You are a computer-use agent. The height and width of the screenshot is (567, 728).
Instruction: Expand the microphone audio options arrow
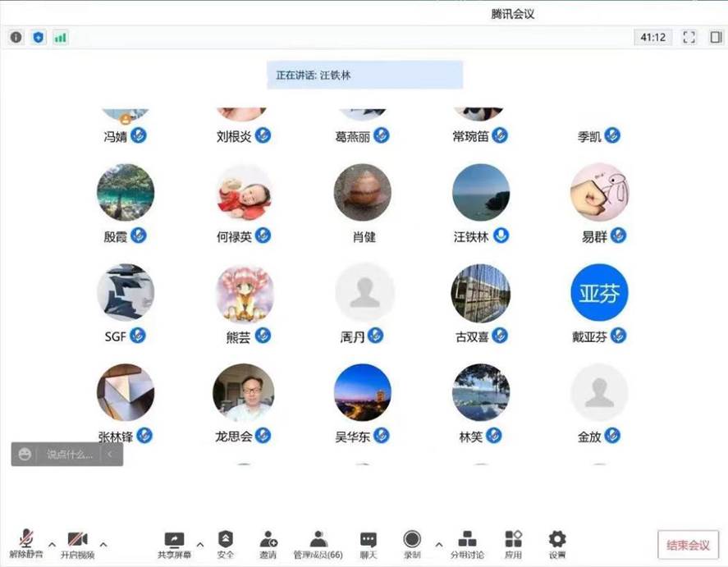[x=52, y=544]
